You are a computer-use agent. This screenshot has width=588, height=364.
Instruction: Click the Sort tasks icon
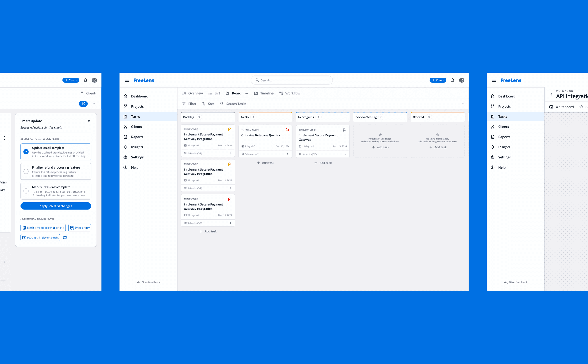click(204, 104)
